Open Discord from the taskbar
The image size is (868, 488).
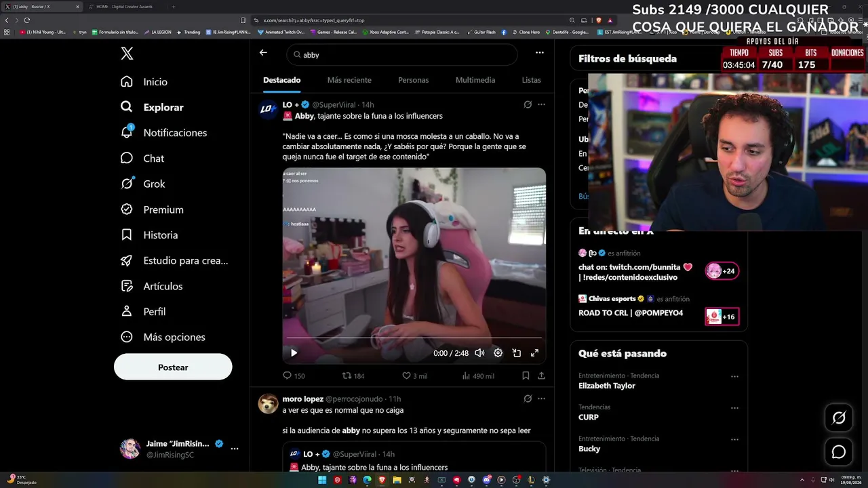(x=486, y=480)
